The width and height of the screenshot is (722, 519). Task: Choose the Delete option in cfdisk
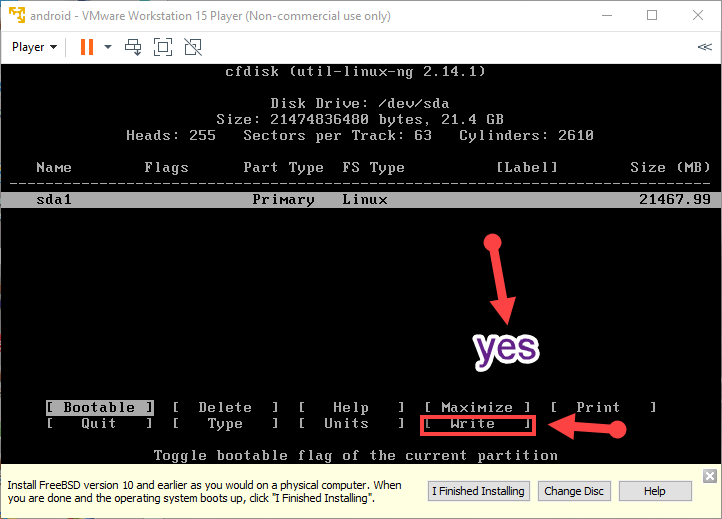coord(225,407)
